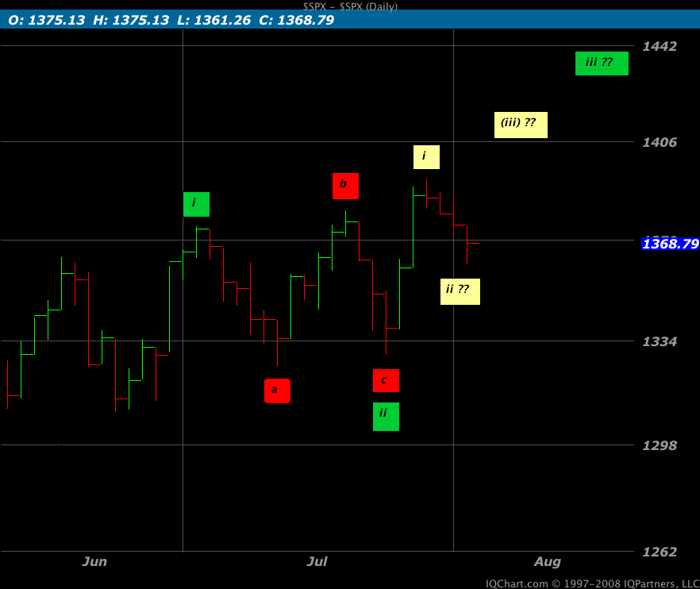700x589 pixels.
Task: Click the 1334 price axis value
Action: [x=660, y=341]
